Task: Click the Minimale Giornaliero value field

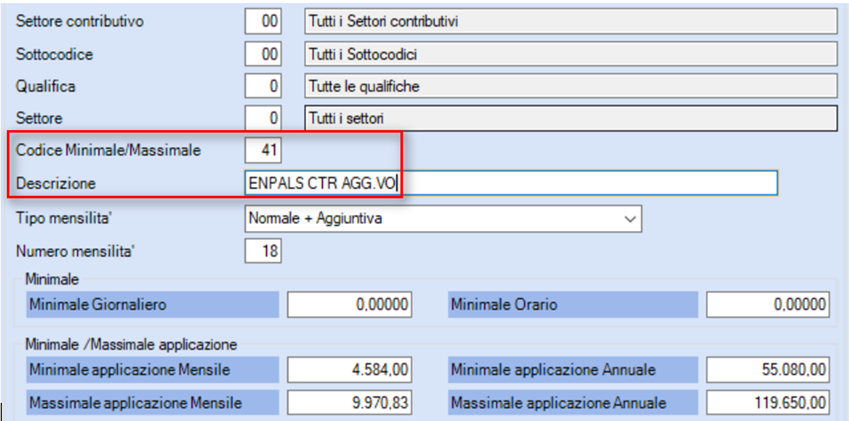Action: tap(349, 305)
